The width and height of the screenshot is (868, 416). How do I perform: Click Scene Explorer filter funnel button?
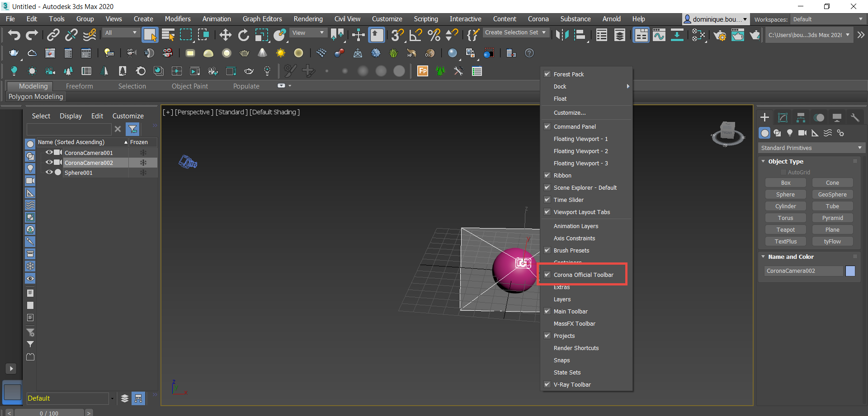click(x=133, y=129)
